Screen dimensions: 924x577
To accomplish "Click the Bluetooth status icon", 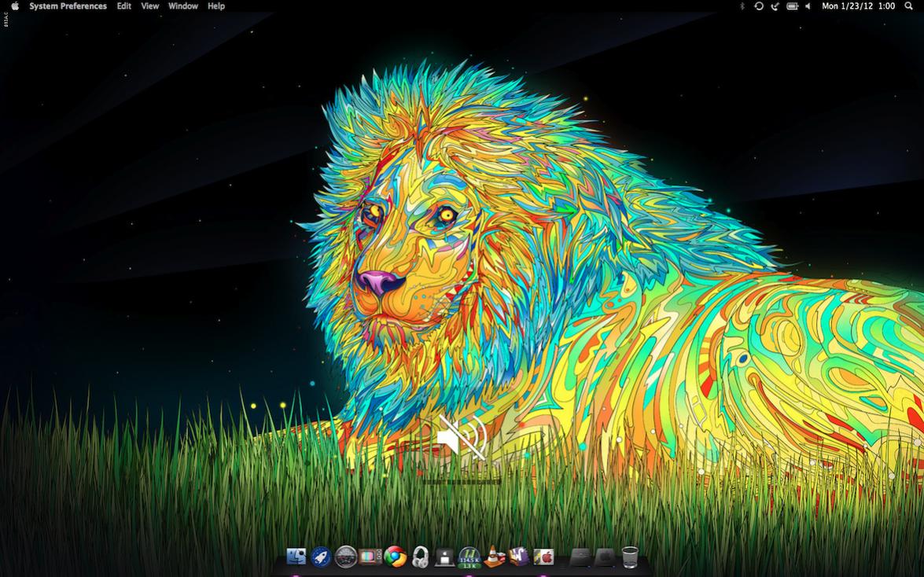I will tap(742, 6).
